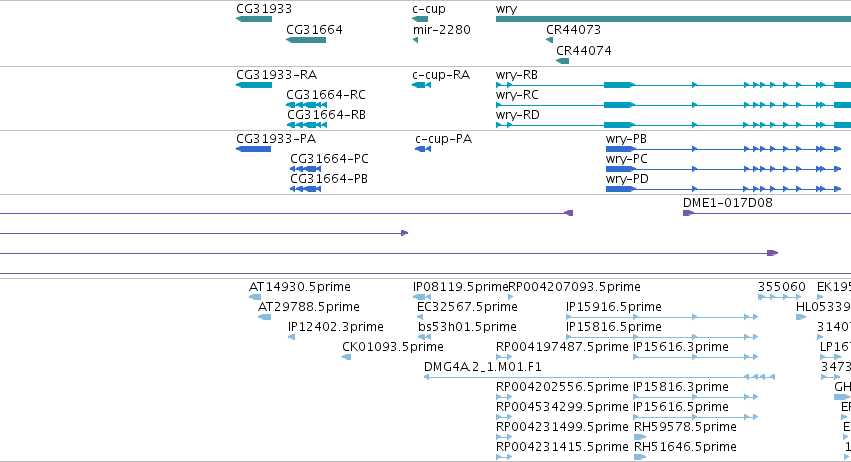Open the CG31664-PC protein feature
The image size is (851, 462).
(x=306, y=169)
